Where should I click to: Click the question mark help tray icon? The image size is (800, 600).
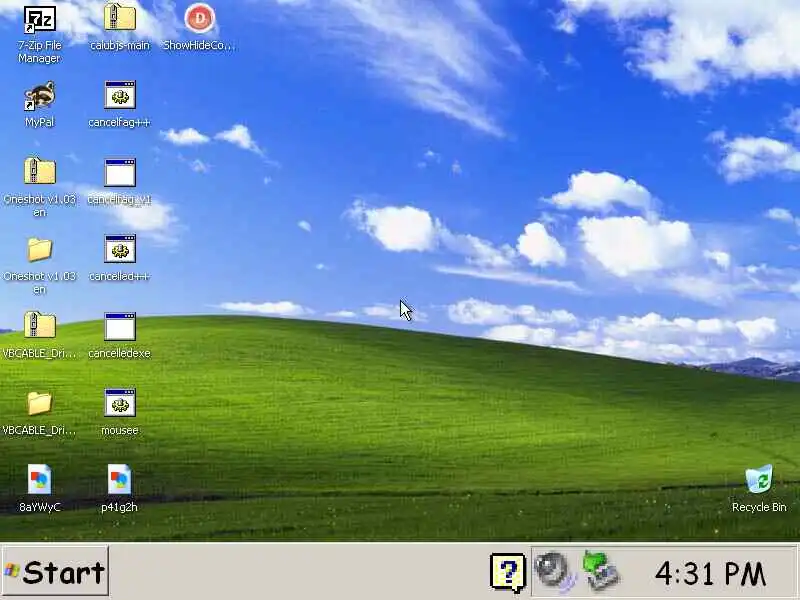tap(507, 572)
